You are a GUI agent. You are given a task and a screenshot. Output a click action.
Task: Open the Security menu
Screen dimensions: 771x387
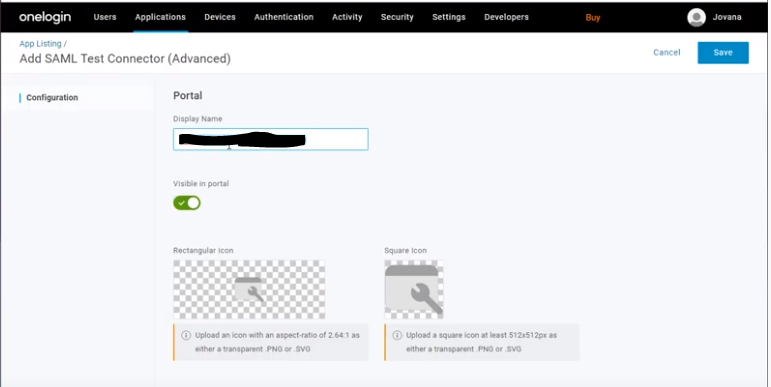tap(397, 17)
